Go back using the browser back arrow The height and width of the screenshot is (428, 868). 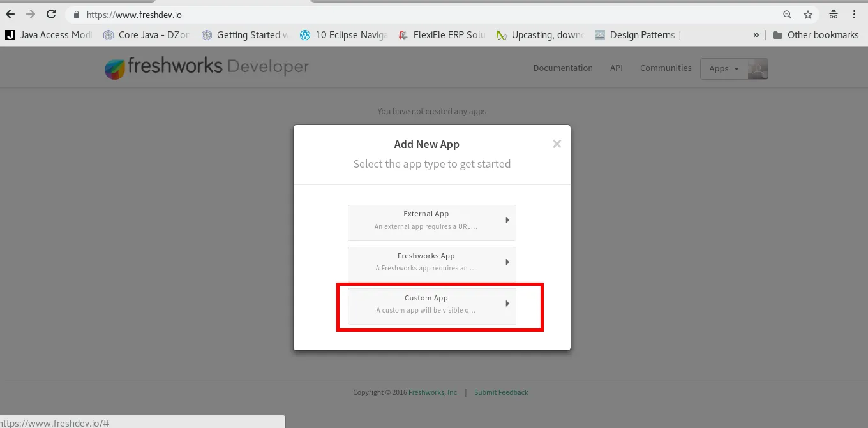pyautogui.click(x=10, y=15)
